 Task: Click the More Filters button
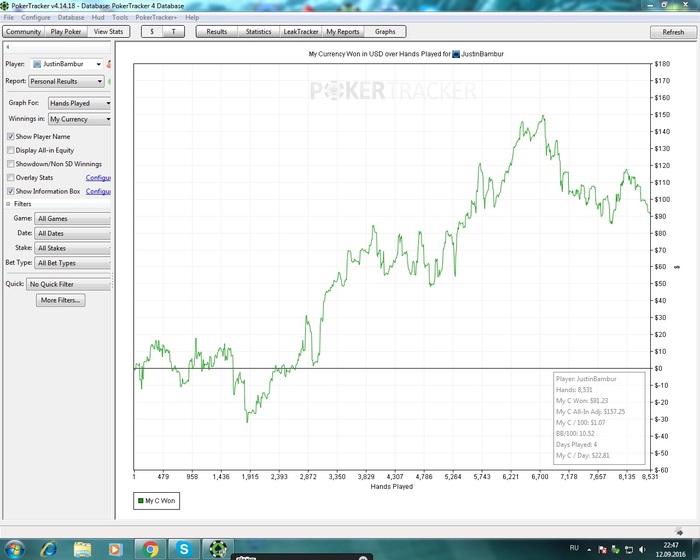[x=62, y=300]
